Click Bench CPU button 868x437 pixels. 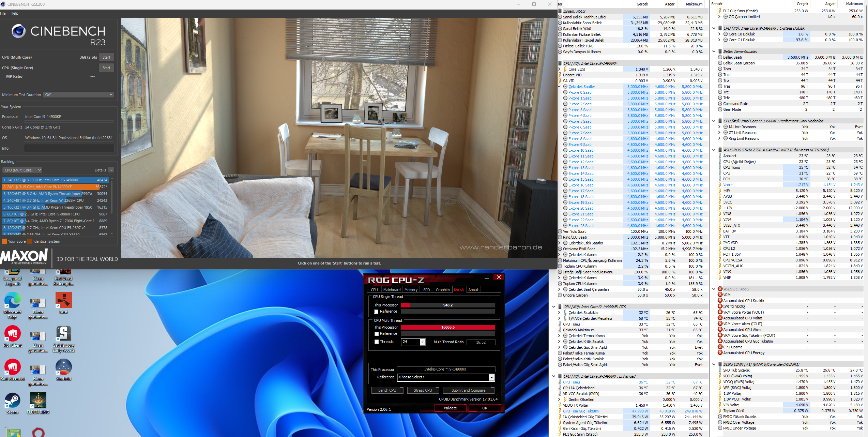[x=387, y=390]
